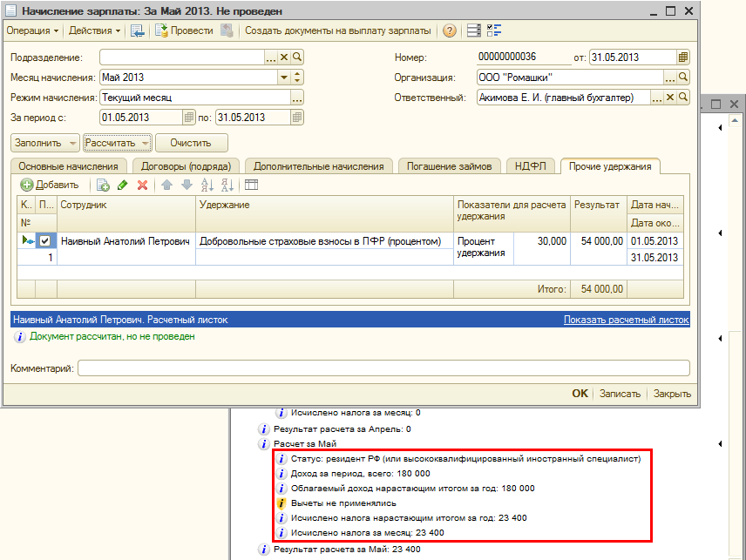
Task: Click the move row down arrow icon
Action: click(x=187, y=185)
